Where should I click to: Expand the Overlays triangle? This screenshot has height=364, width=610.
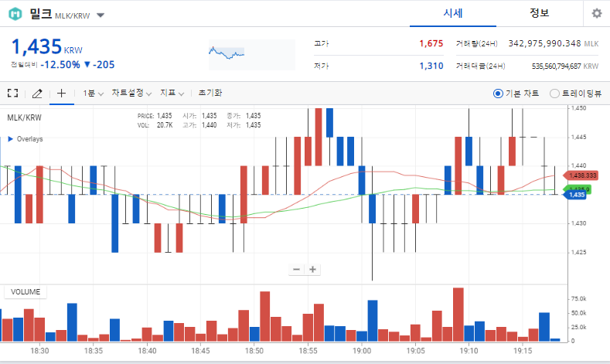(x=11, y=139)
